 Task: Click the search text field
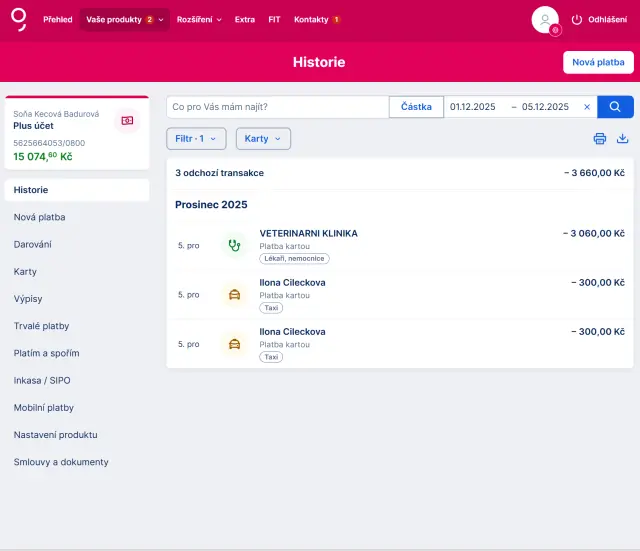[277, 107]
